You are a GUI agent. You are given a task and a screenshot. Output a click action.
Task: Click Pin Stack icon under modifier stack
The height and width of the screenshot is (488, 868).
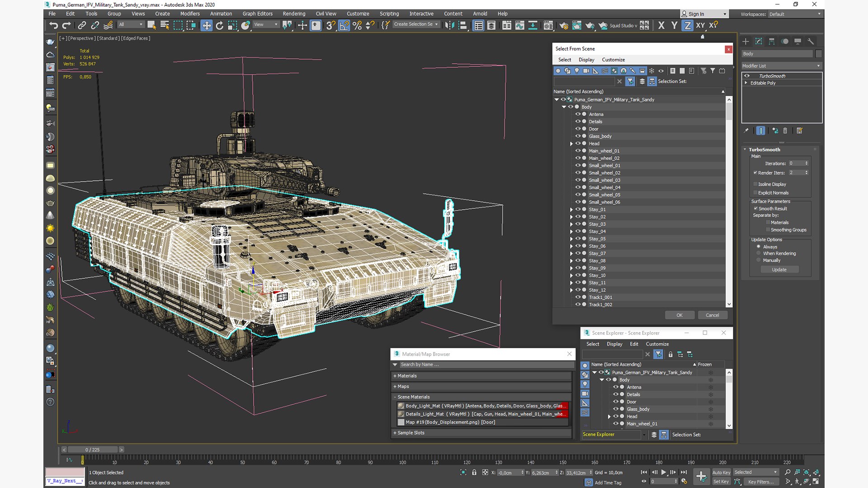click(x=746, y=131)
